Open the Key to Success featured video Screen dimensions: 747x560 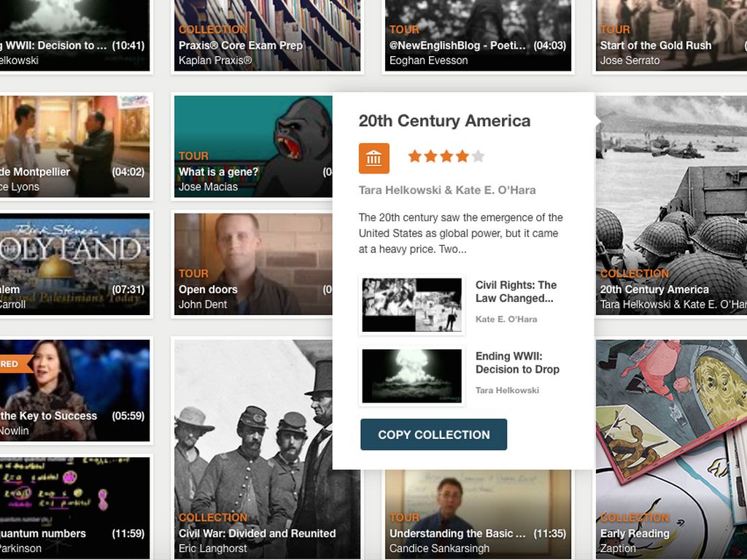click(73, 390)
